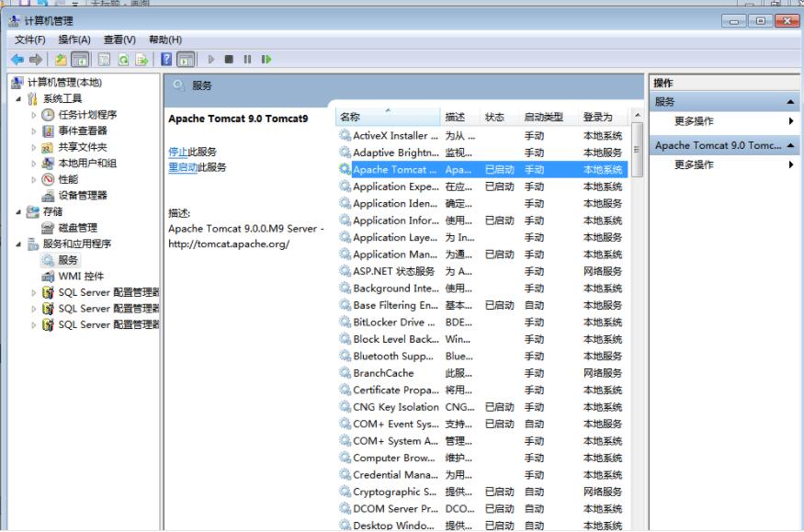
Task: Click the Pause Service toolbar icon
Action: (x=247, y=60)
